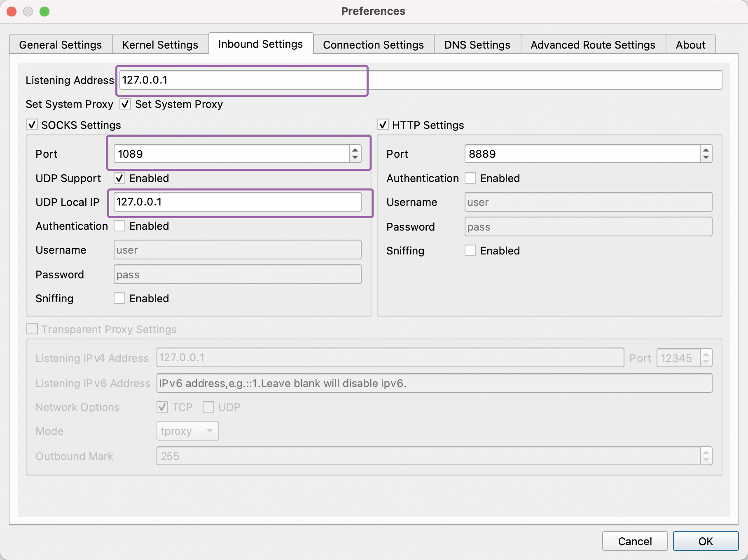Image resolution: width=748 pixels, height=560 pixels.
Task: Enable HTTP Sniffing checkbox
Action: (470, 251)
